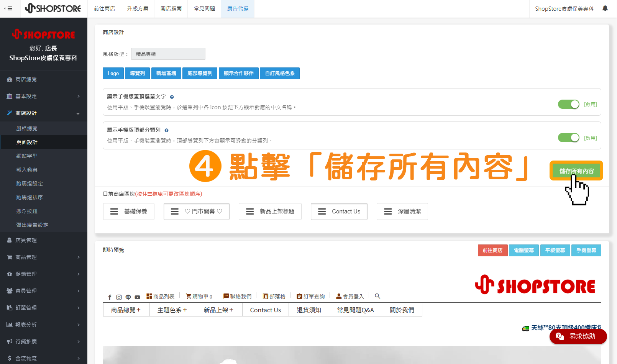Click the 尋求協助 help chat button
Screen dimensions: 617x364
click(578, 336)
